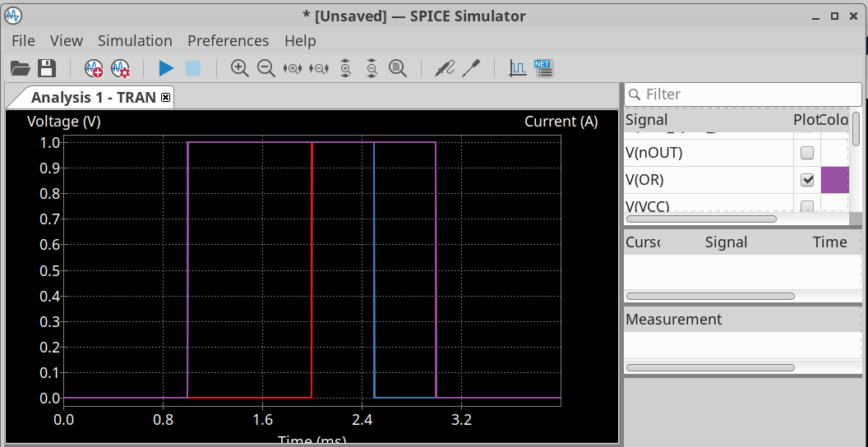Close the Analysis 1 - TRAN tab
The height and width of the screenshot is (447, 868).
tap(165, 97)
